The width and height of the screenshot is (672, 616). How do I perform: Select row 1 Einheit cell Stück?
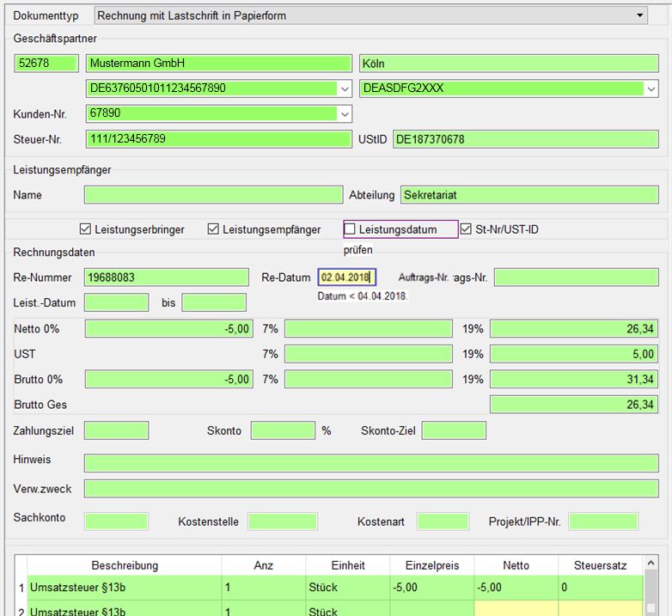(348, 588)
